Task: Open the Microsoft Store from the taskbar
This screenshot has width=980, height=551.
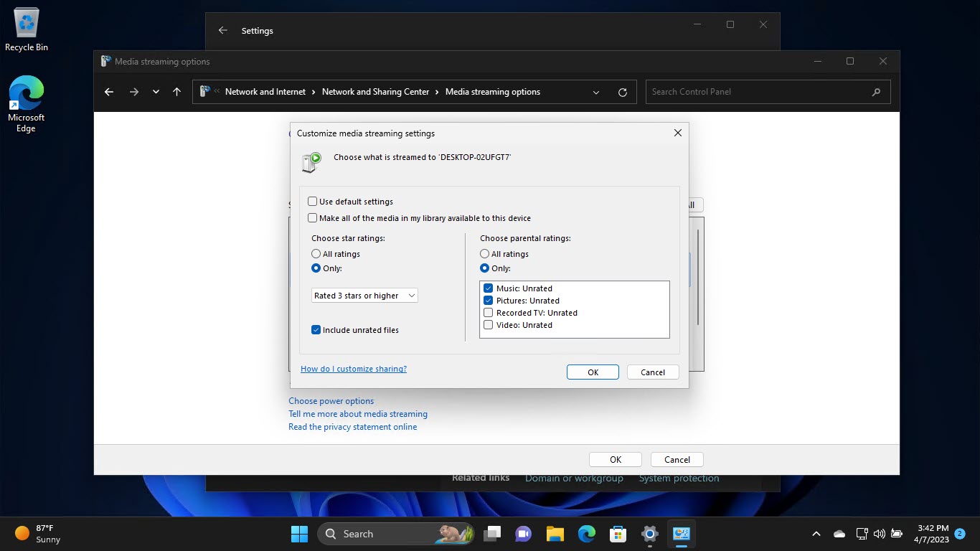Action: (618, 534)
